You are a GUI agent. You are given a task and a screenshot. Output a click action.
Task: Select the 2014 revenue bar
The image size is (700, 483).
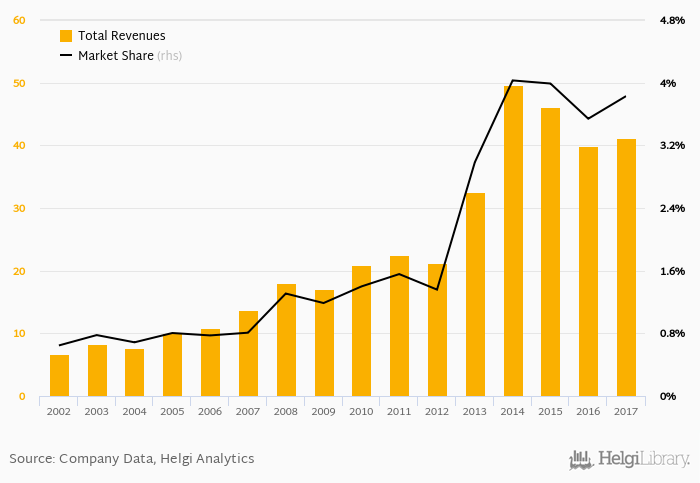(x=513, y=241)
